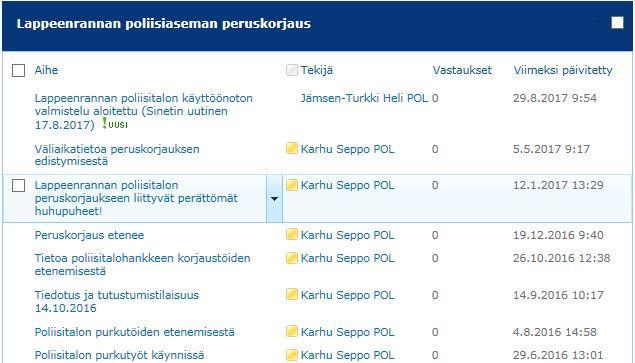635x363 pixels.
Task: Check the box for perättömät huhupuheet row
Action: [19, 186]
